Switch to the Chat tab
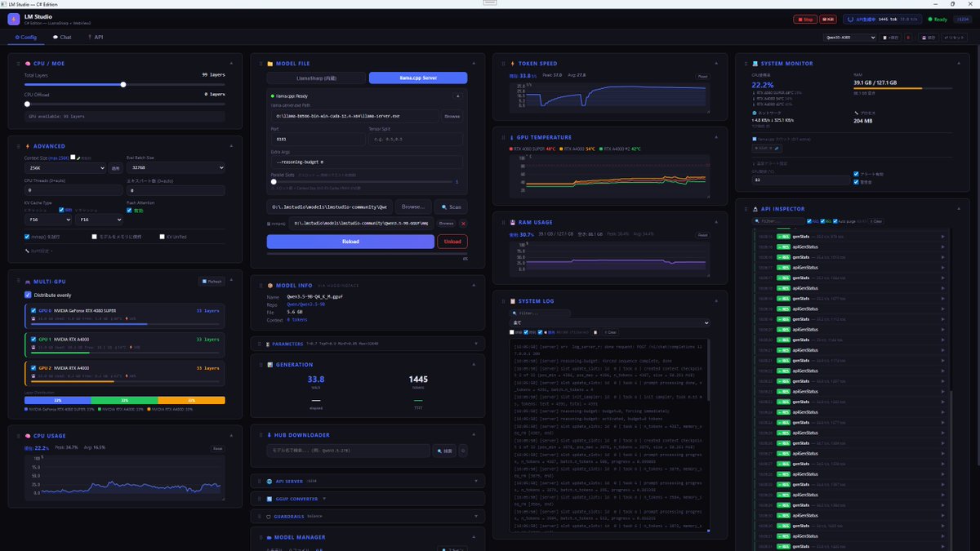 (62, 37)
